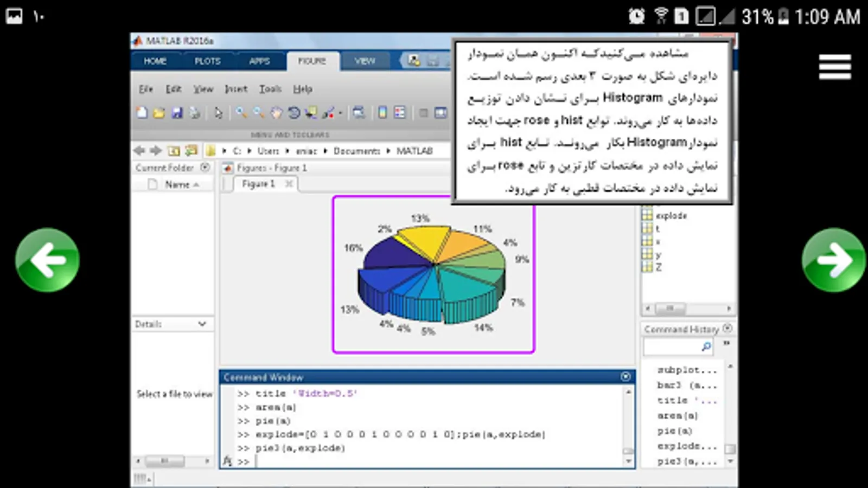Open Current Folder panel actions menu
The image size is (868, 488).
205,168
